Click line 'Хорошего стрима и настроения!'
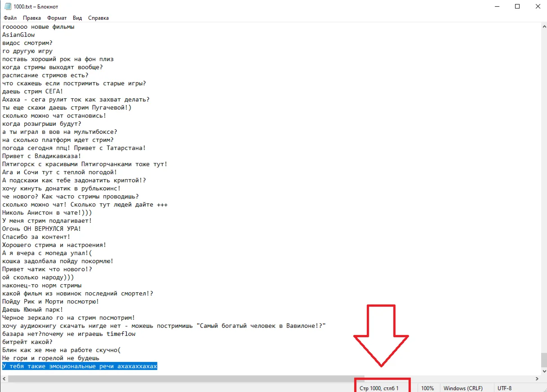The width and height of the screenshot is (547, 392). pos(54,245)
